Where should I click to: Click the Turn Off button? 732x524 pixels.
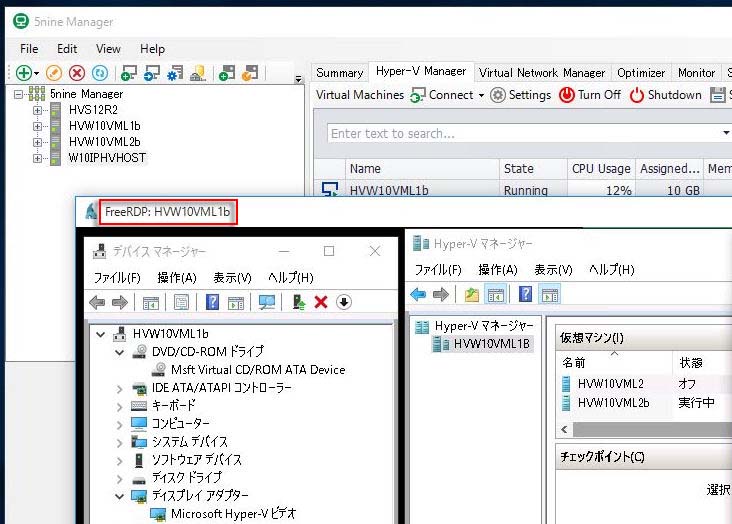(x=590, y=95)
